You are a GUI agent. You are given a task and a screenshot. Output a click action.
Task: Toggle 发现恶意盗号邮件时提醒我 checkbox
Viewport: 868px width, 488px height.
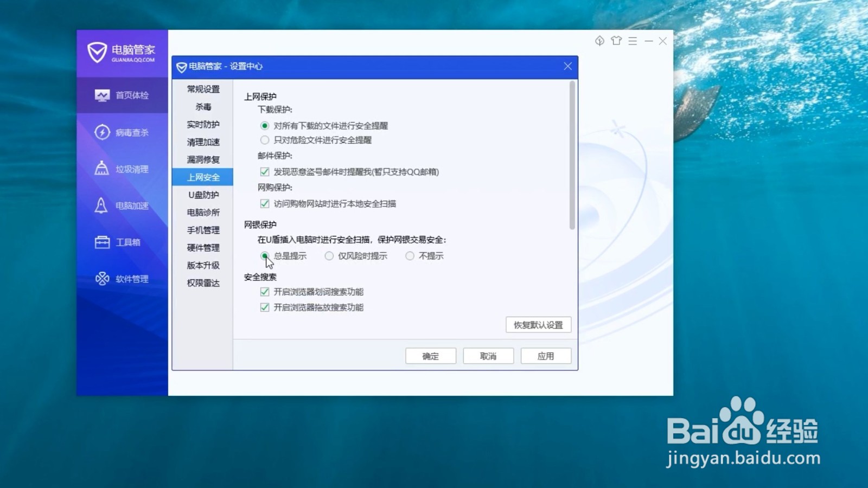pos(265,172)
